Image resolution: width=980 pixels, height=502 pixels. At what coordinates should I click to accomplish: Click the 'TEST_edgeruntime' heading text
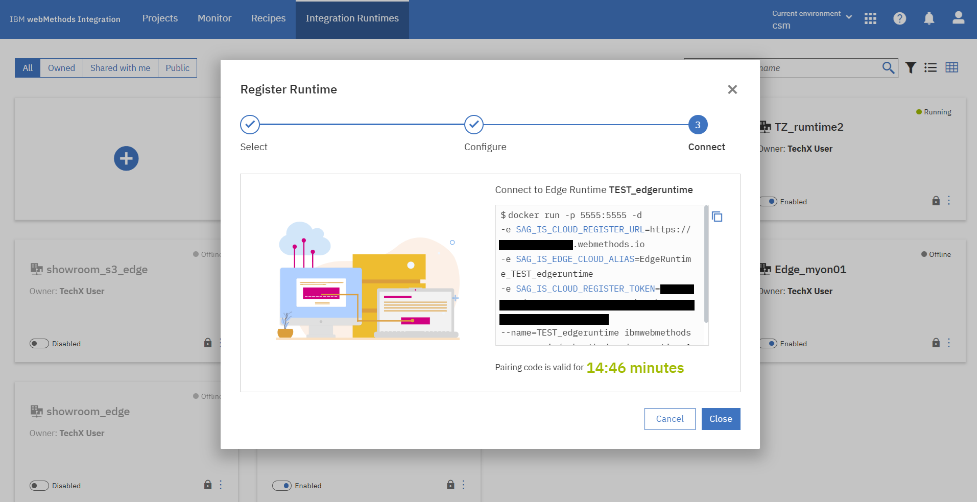[x=651, y=190]
